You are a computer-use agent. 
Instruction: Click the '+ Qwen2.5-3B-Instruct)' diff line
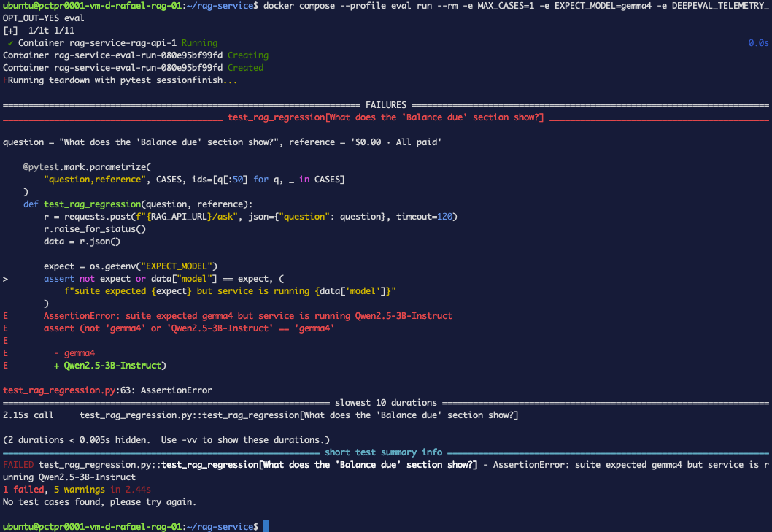[x=109, y=366]
